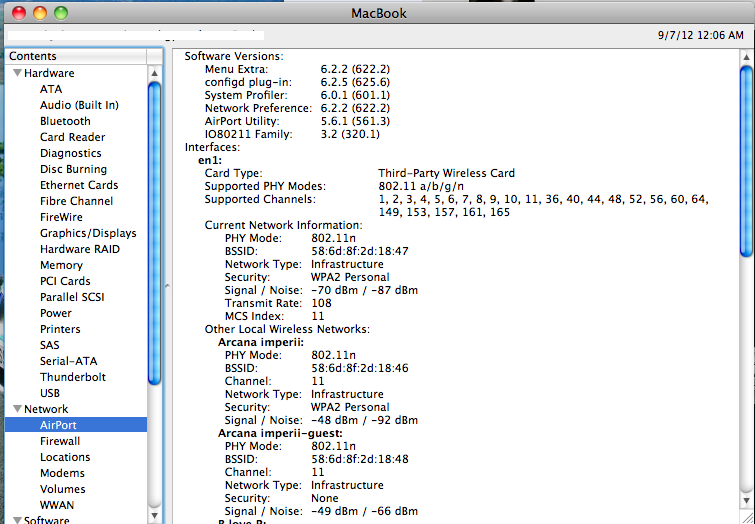The width and height of the screenshot is (755, 524).
Task: Open WWAN network entry
Action: pyautogui.click(x=57, y=505)
